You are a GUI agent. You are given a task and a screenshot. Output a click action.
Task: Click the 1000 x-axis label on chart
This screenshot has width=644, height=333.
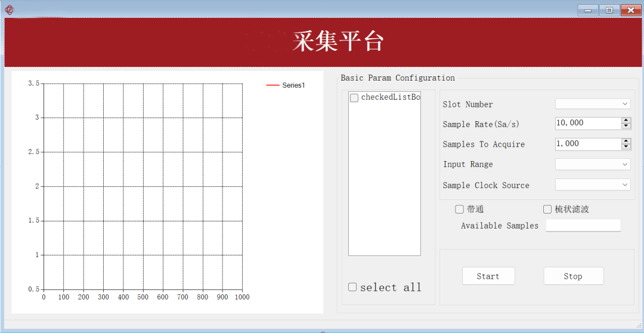tap(241, 297)
